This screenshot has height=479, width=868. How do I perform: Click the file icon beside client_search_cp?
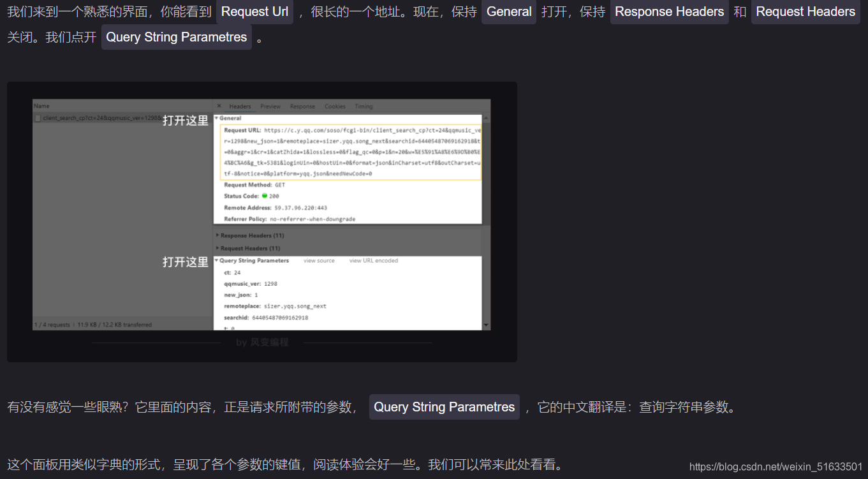(38, 118)
